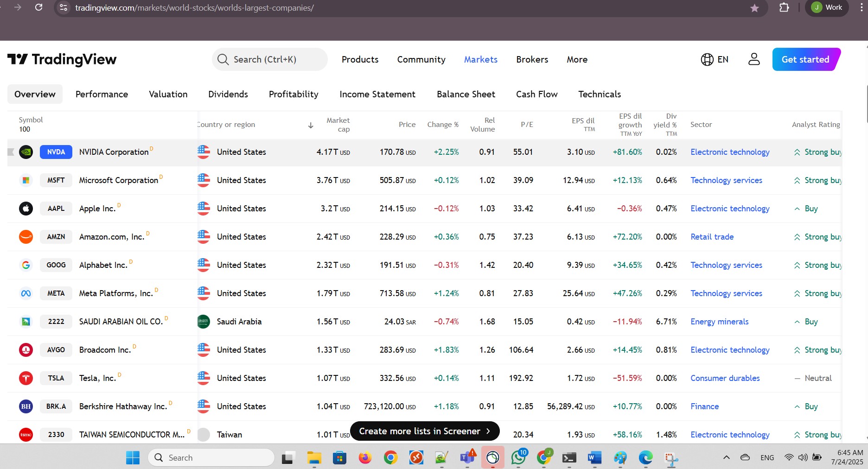Click the Amazon logo icon
Screen dimensions: 868x469
click(26, 237)
